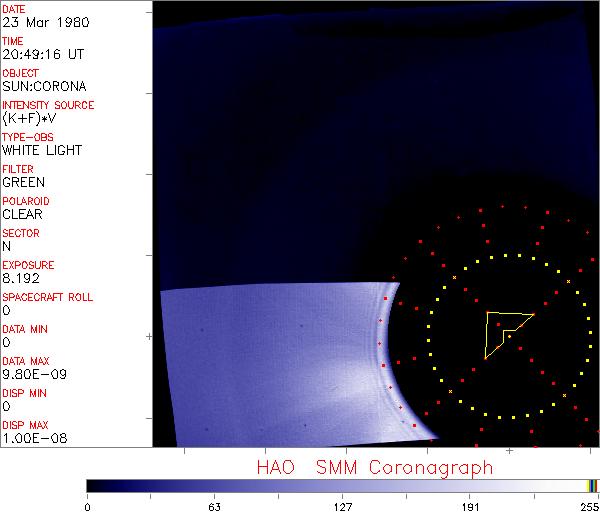Click the exposure value 8.192
This screenshot has height=512, width=600.
point(21,279)
